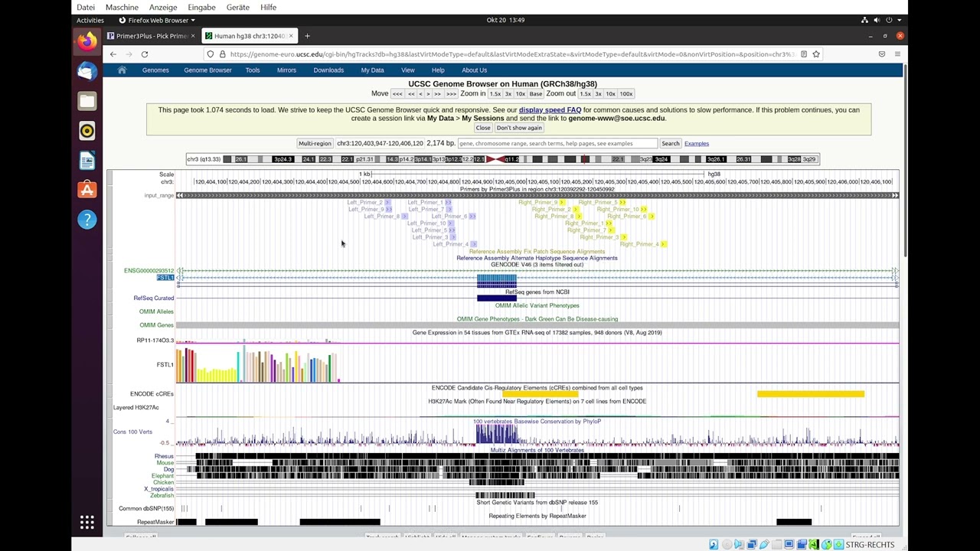This screenshot has height=551, width=980.
Task: Switch to the Primer3Plus tab
Action: coord(151,36)
